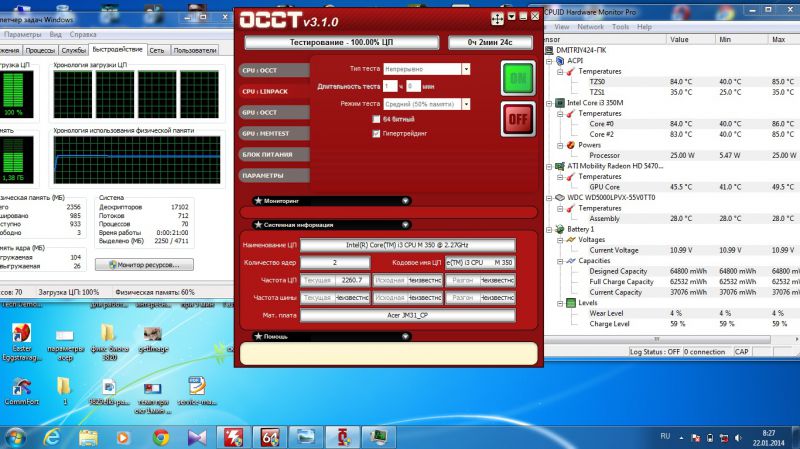
Task: Open the getImage desktop icon
Action: pyautogui.click(x=153, y=339)
